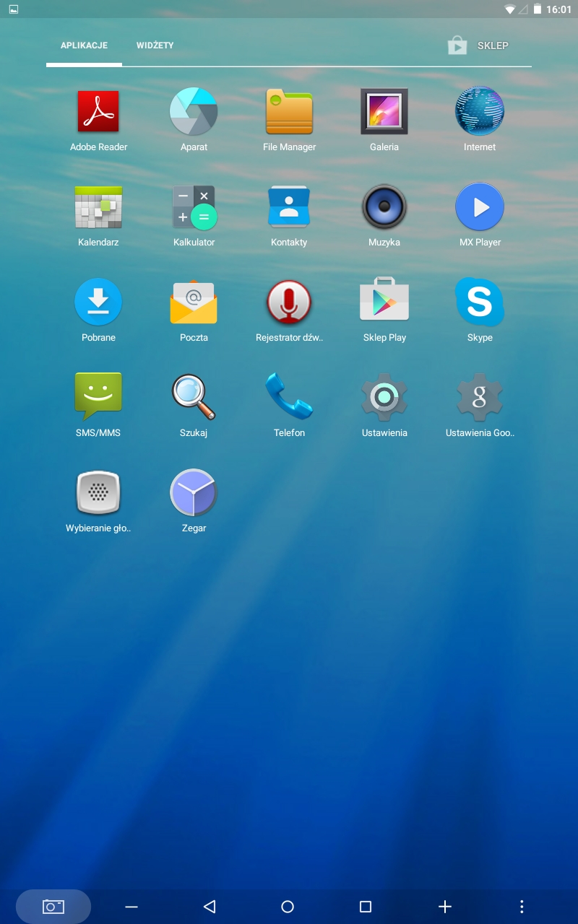This screenshot has height=924, width=578.
Task: Open the Zegar clock app
Action: pyautogui.click(x=194, y=501)
